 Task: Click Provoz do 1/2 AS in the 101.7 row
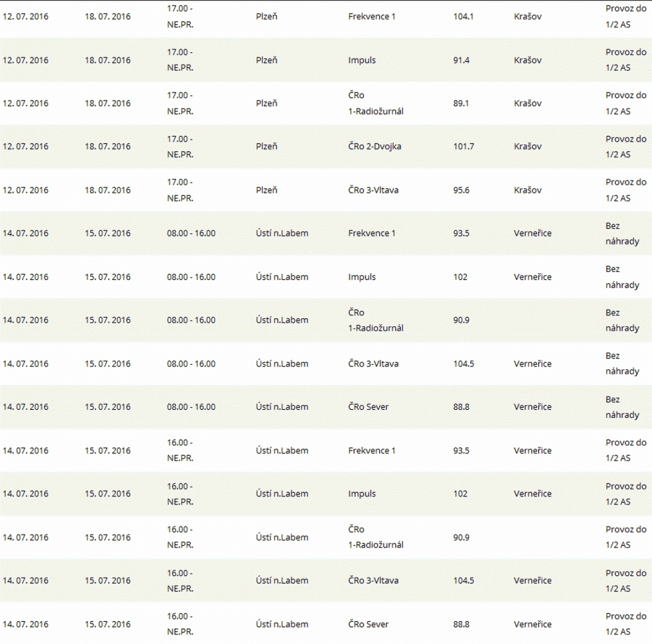click(626, 147)
